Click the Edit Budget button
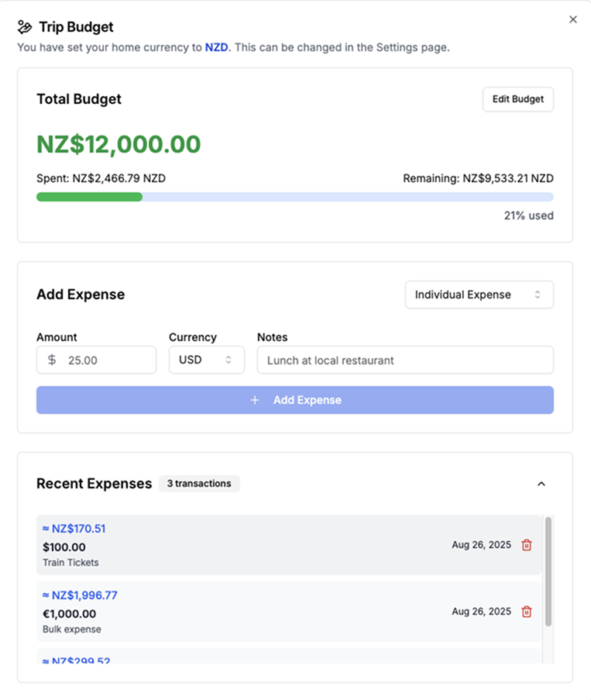 tap(517, 99)
